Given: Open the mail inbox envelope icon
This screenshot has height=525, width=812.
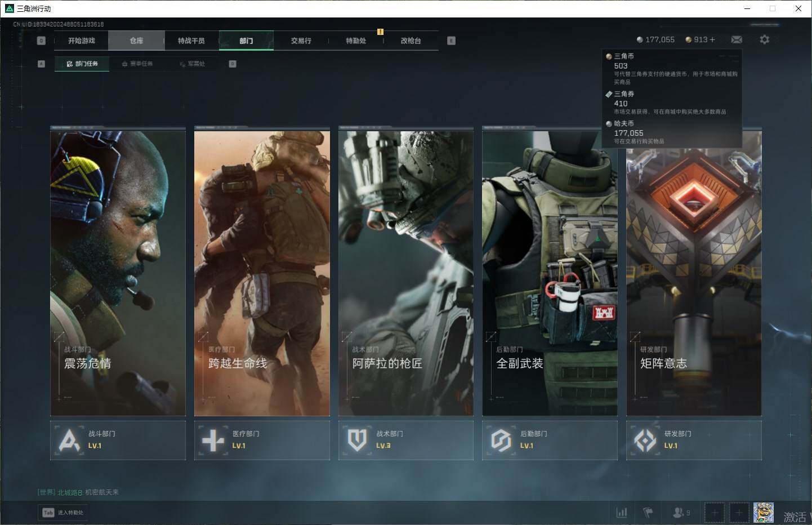Looking at the screenshot, I should tap(736, 39).
